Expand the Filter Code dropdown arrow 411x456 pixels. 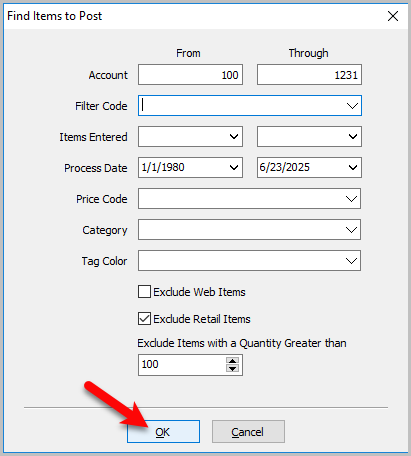352,106
